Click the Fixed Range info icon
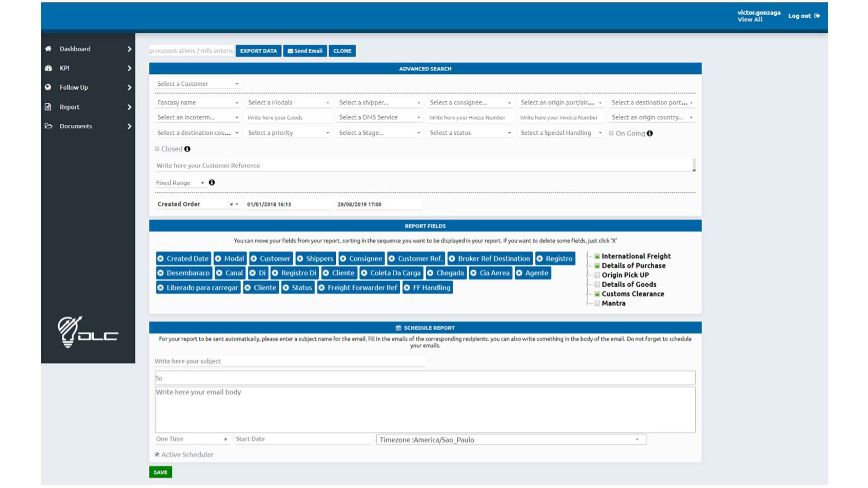Viewport: 868px width, 488px height. pos(212,182)
